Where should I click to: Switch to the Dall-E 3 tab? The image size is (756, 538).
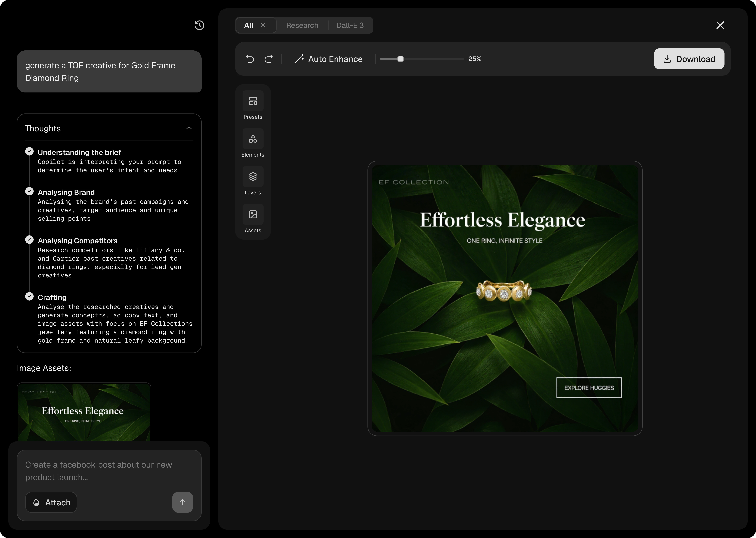coord(350,25)
